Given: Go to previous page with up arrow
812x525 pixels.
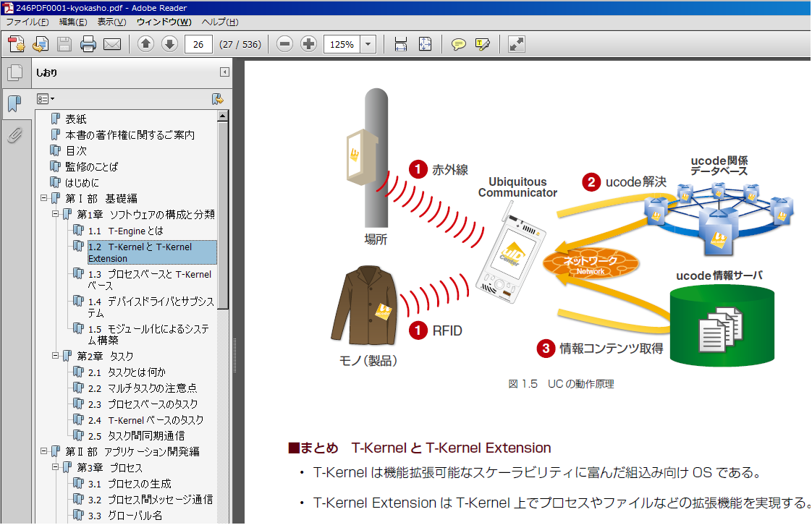Looking at the screenshot, I should click(145, 44).
